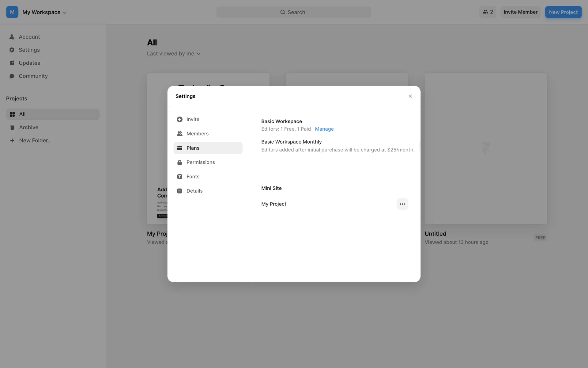Viewport: 588px width, 368px height.
Task: Open My Project three-dot options menu
Action: tap(402, 204)
